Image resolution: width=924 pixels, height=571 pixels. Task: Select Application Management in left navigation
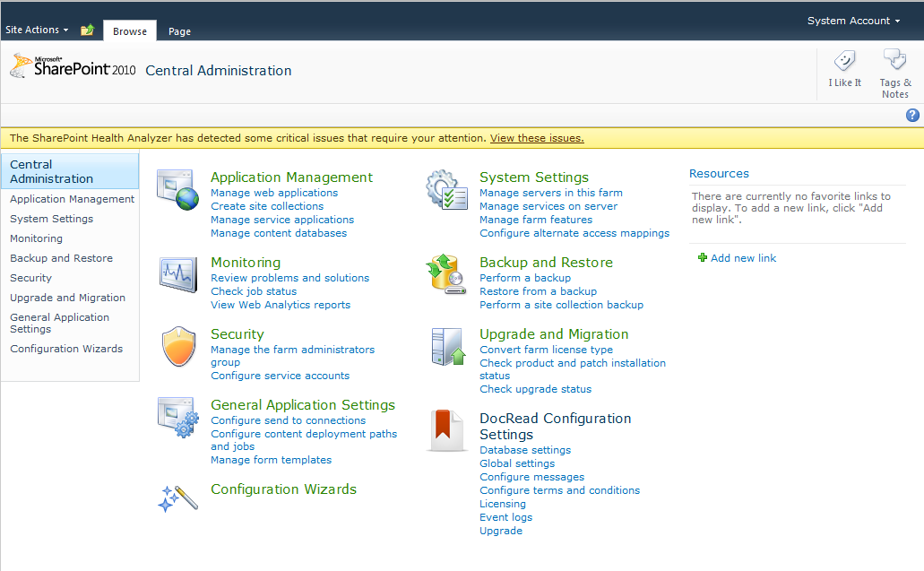point(72,199)
